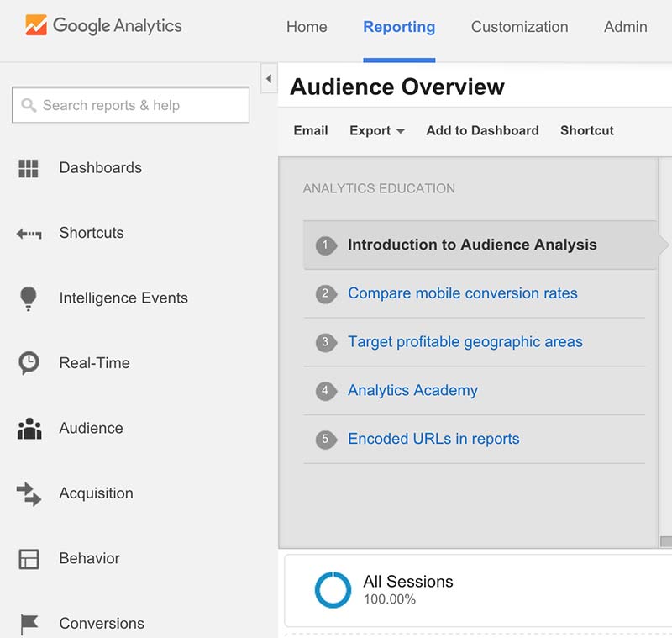Collapse the left sidebar with arrow
The width and height of the screenshot is (672, 638).
pos(269,79)
